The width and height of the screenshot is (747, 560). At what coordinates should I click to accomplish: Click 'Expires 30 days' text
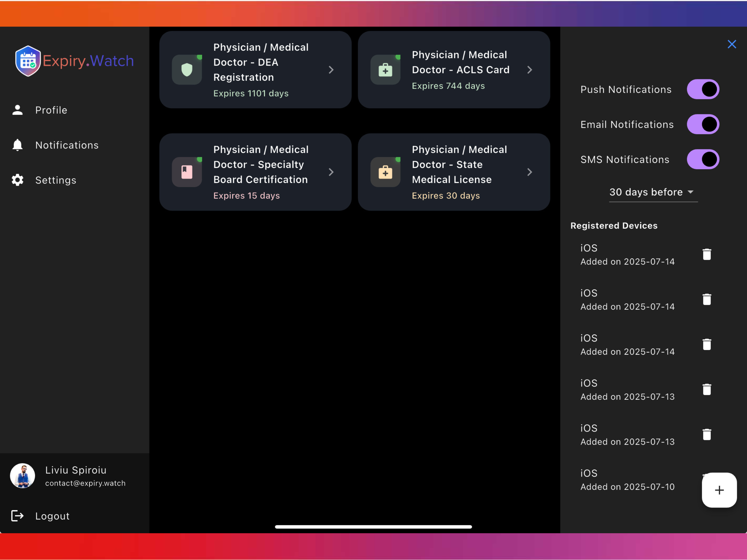tap(446, 196)
